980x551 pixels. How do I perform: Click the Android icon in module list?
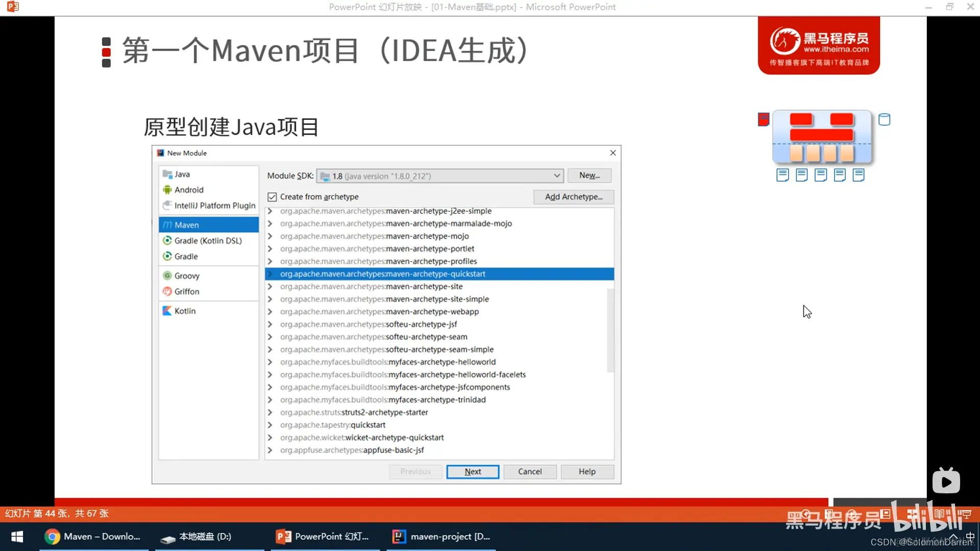coord(167,190)
